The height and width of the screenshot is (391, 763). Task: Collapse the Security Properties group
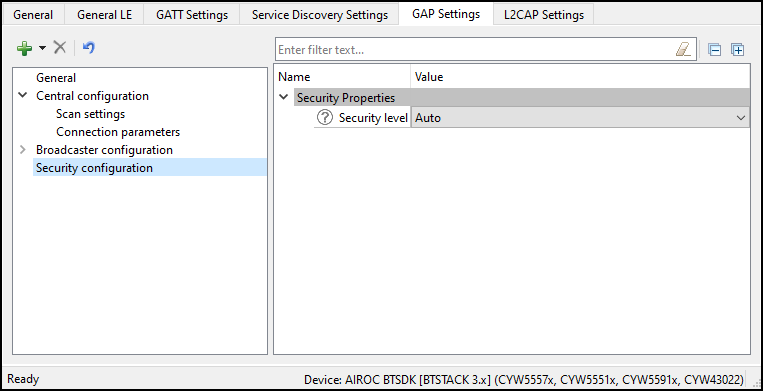pyautogui.click(x=284, y=97)
